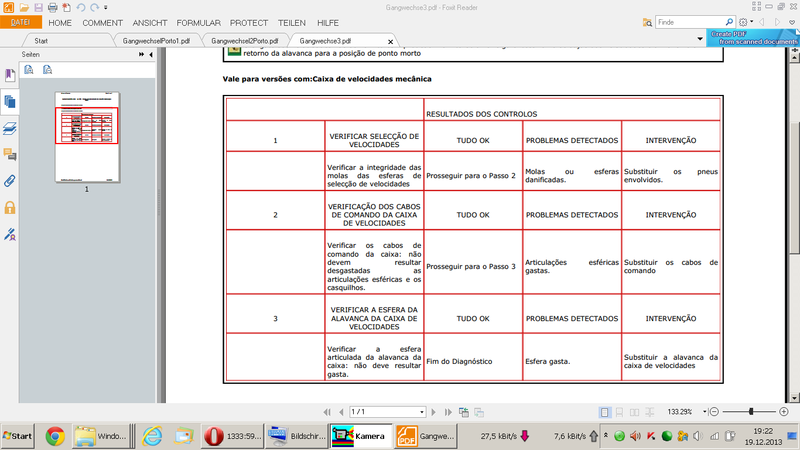Viewport: 800px width, 450px height.
Task: Toggle single page view mode
Action: click(605, 412)
